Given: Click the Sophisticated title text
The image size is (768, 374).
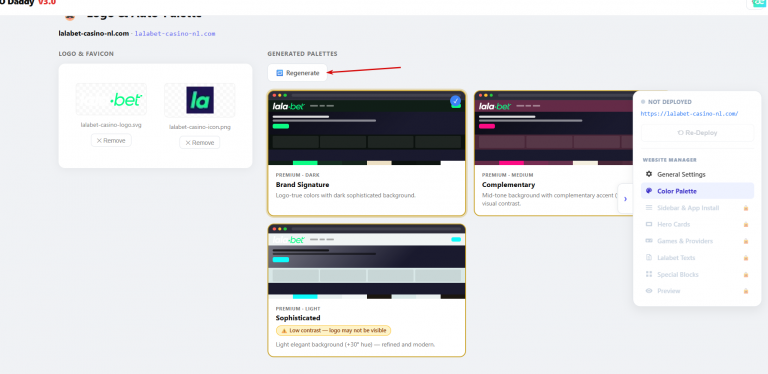Looking at the screenshot, I should [298, 318].
